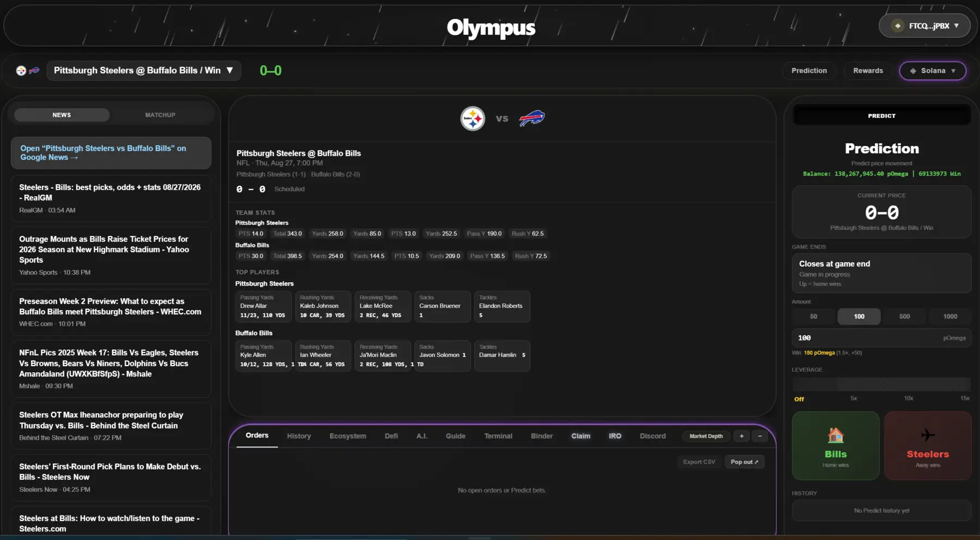Open the Claim tab

point(581,436)
